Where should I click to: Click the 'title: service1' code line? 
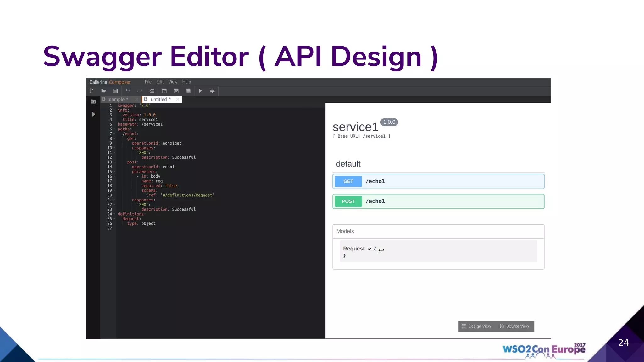tap(140, 120)
